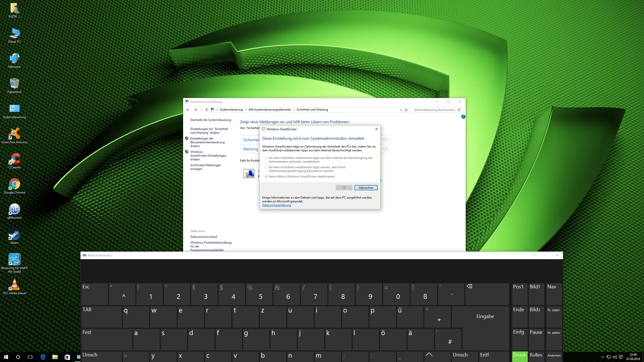Click the Control Panel help question mark icon
The image size is (644, 362).
pyautogui.click(x=463, y=117)
